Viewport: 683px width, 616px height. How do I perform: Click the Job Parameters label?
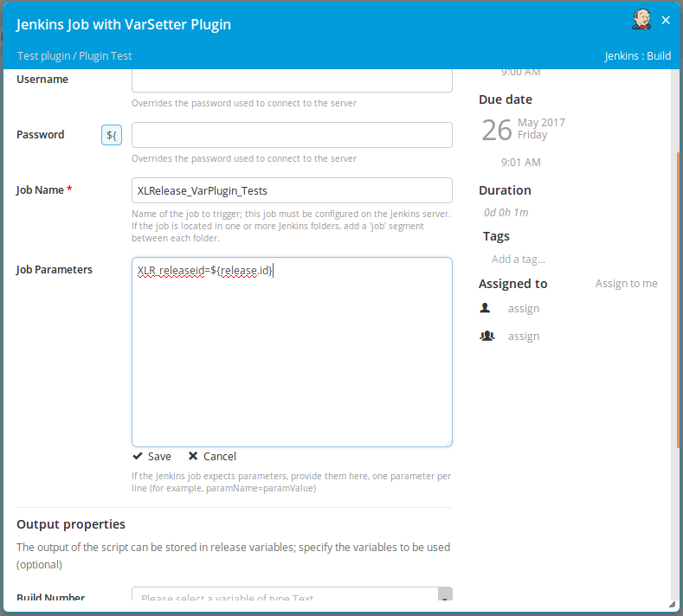55,269
